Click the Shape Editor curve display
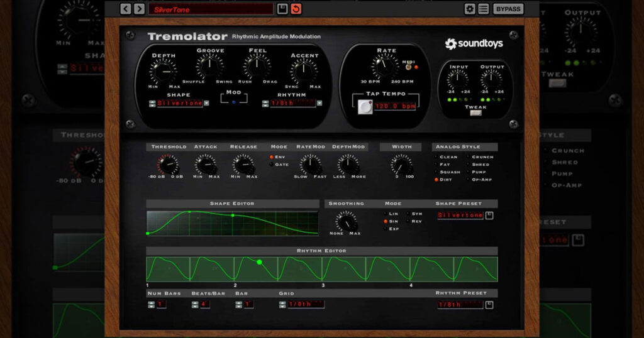644x338 pixels. coord(233,223)
